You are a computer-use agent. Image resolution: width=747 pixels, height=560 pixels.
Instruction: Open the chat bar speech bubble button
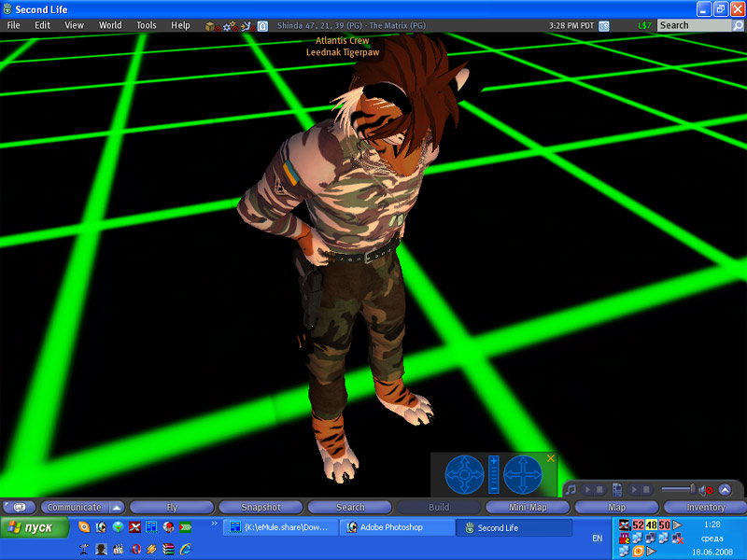coord(20,507)
